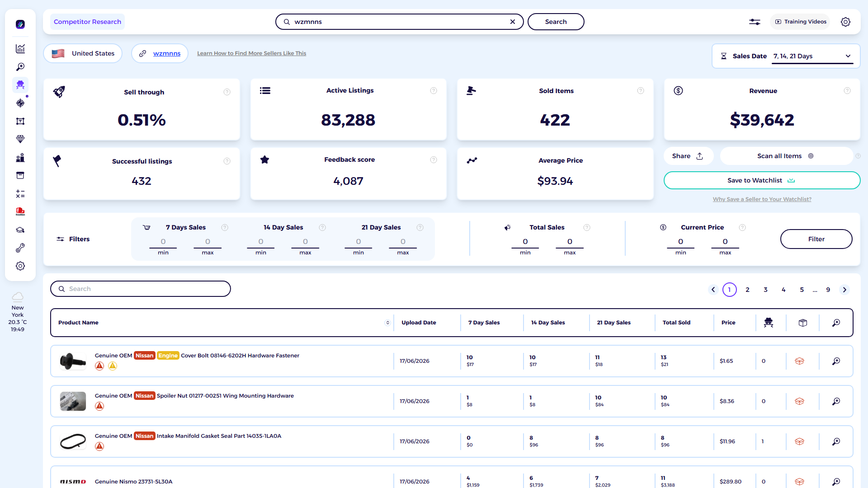Open the wrench tools sidebar icon
The height and width of the screenshot is (488, 868).
[x=20, y=248]
